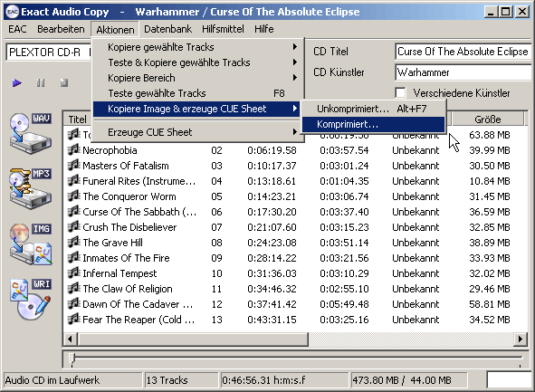Select the The Grave Hill track
This screenshot has height=392, width=535.
294,243
